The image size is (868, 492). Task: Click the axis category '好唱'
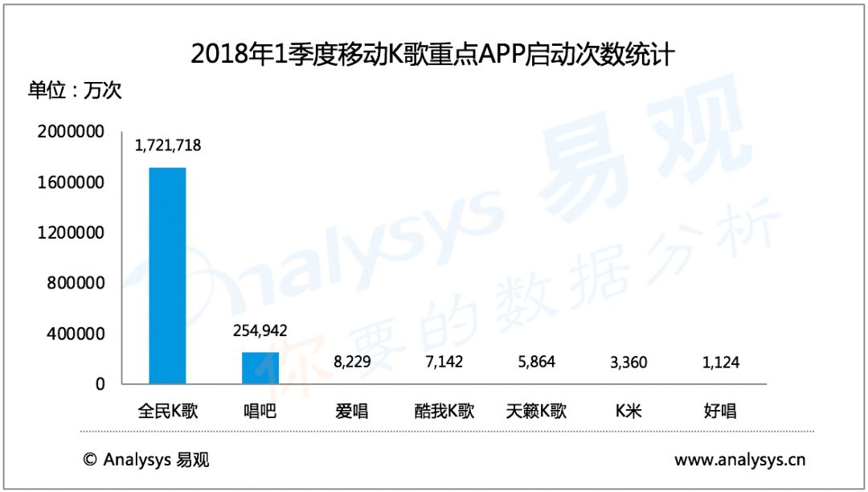[x=720, y=411]
